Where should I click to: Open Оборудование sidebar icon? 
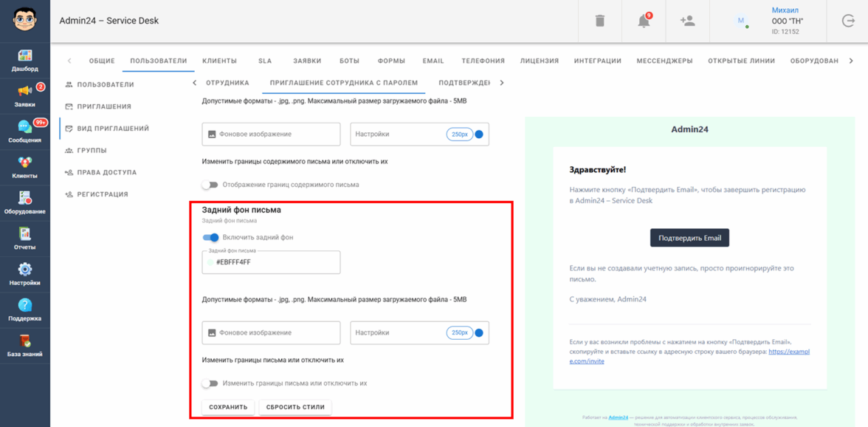25,198
